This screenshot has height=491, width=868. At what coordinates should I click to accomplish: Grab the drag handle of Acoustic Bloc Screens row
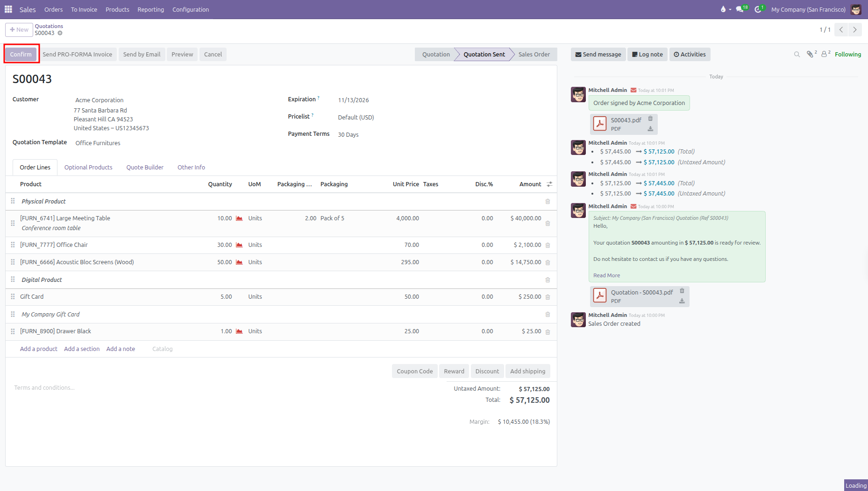(13, 262)
